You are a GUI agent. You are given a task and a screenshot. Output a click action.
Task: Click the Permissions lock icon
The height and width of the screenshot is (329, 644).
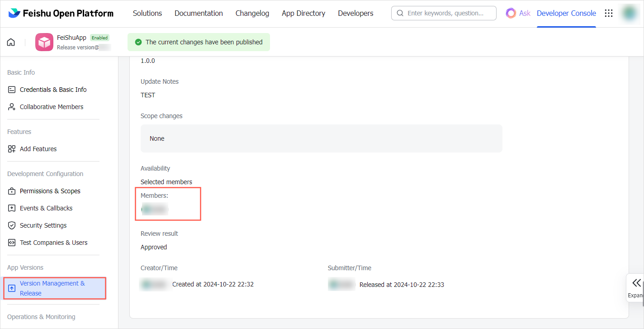12,191
